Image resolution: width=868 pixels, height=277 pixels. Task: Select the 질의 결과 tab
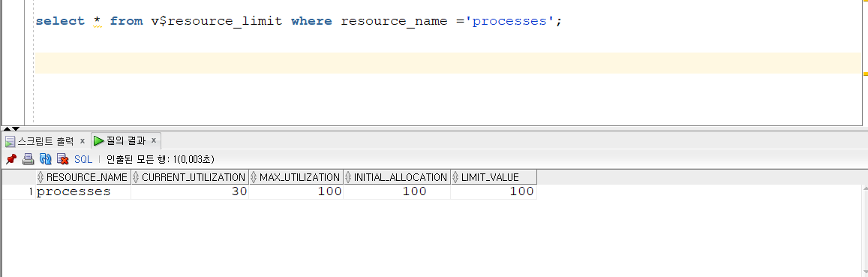click(x=125, y=140)
